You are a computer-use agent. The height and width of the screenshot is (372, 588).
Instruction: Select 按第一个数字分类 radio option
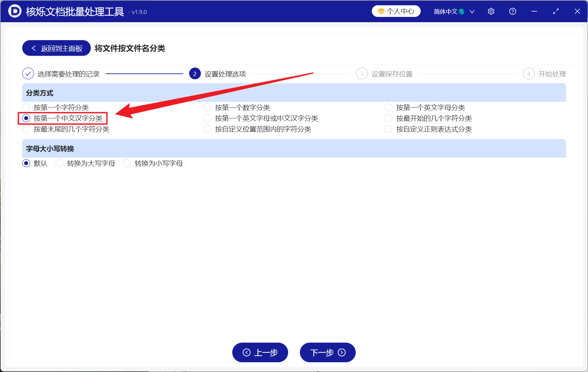pyautogui.click(x=207, y=107)
